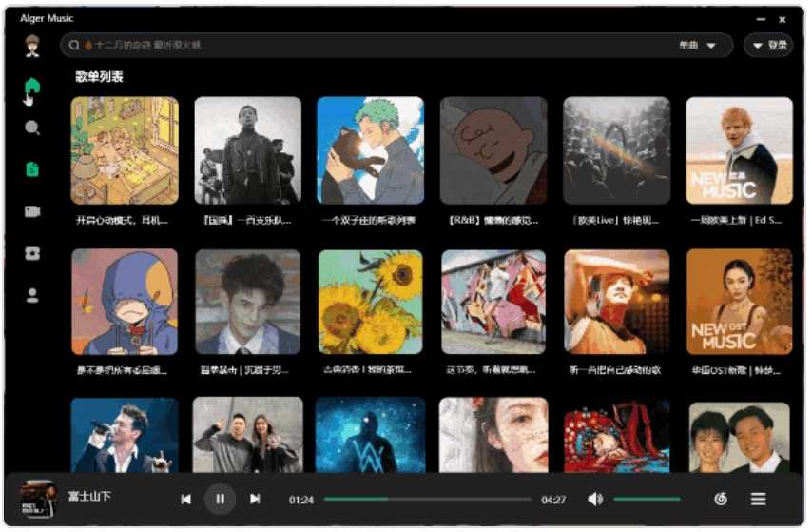The image size is (812, 532).
Task: Open the 单曲 search type dropdown
Action: pyautogui.click(x=697, y=45)
